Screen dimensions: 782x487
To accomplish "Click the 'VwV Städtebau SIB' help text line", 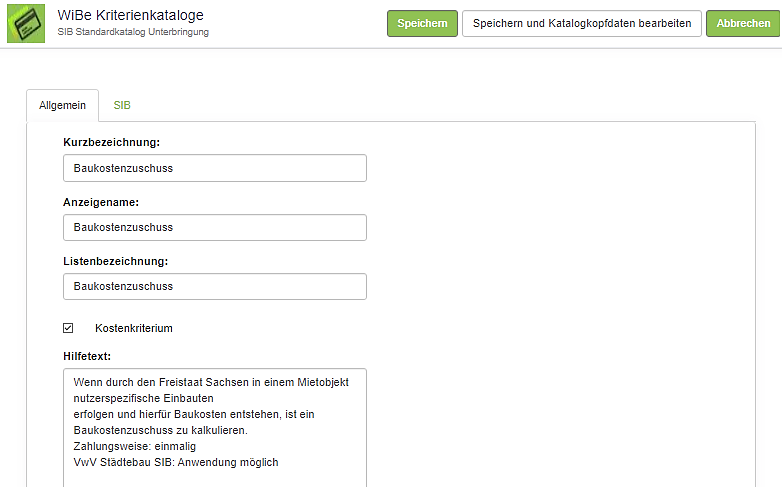I will [x=175, y=462].
